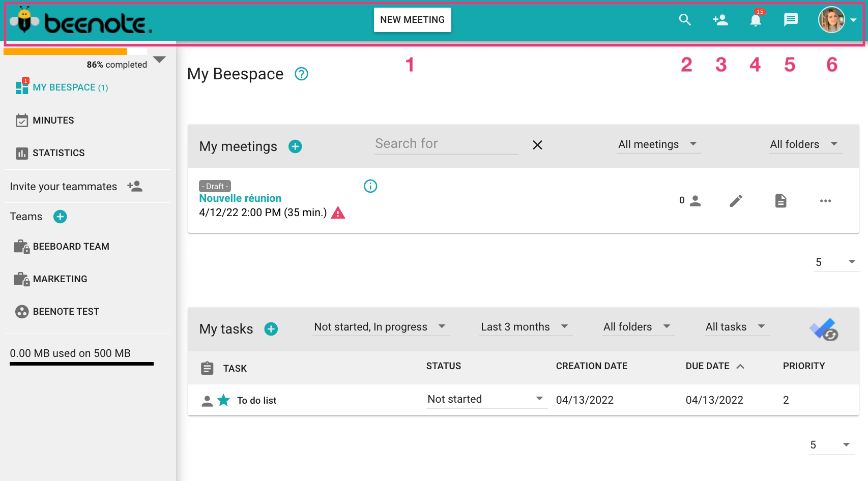868x481 pixels.
Task: Open the Nouvelle réunion meeting link
Action: coord(240,198)
